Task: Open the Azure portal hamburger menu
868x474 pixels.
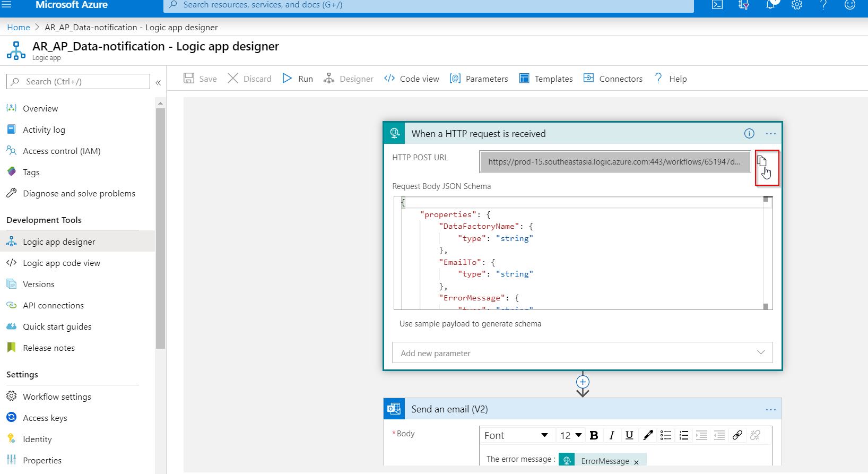Action: [6, 5]
